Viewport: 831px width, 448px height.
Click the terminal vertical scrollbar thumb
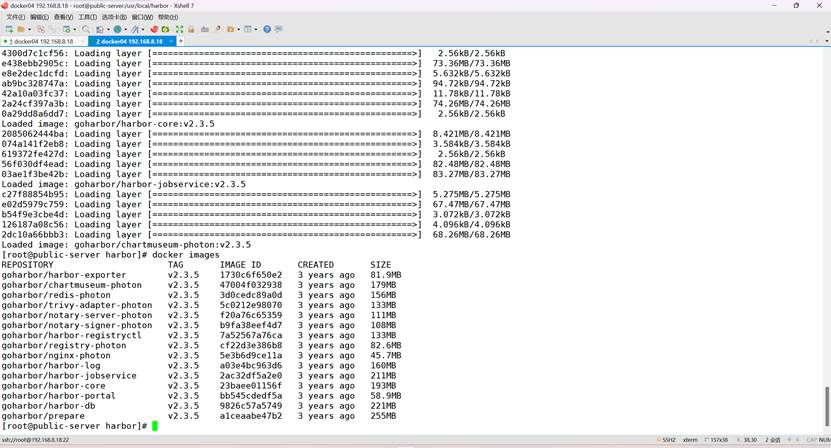pos(827,407)
